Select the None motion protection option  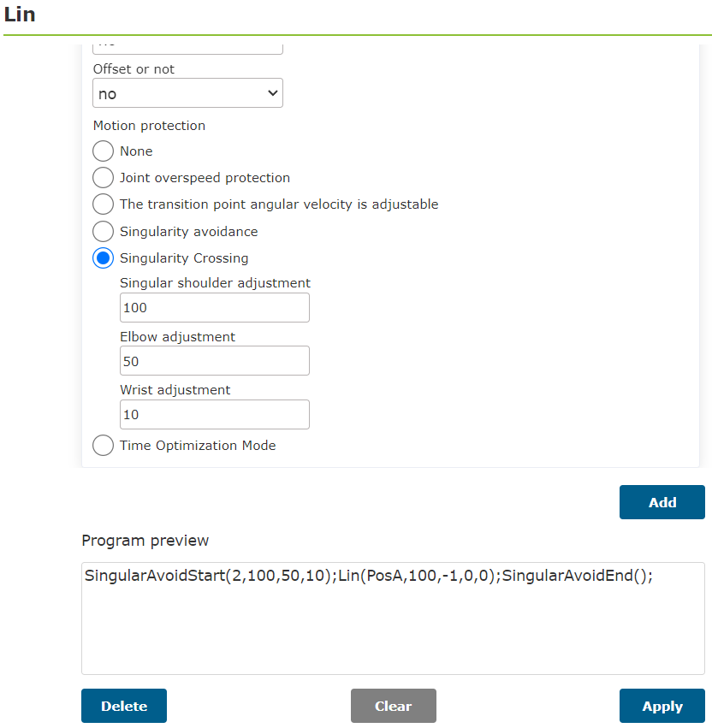pyautogui.click(x=103, y=151)
